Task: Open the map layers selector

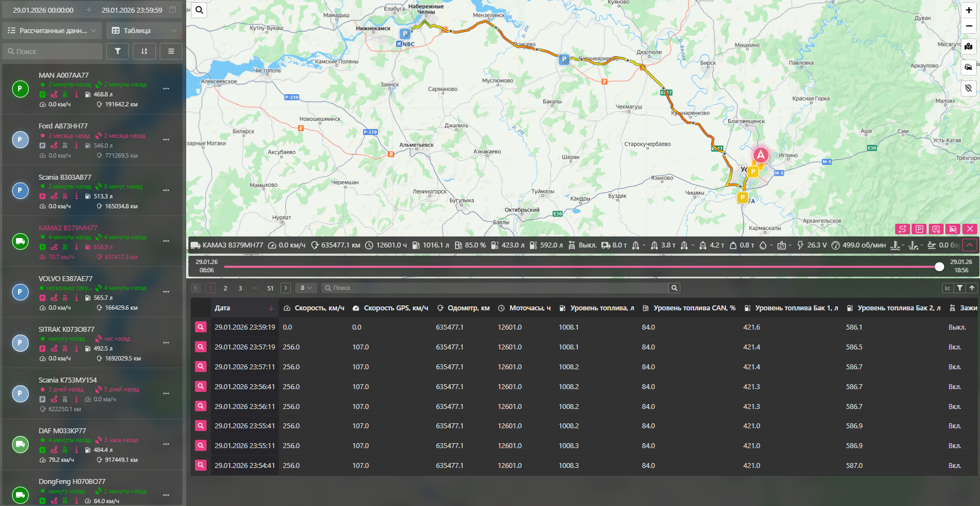Action: tap(968, 46)
